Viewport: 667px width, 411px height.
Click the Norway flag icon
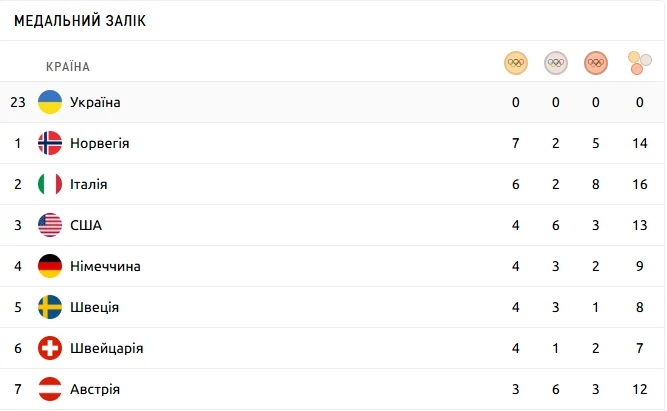[x=50, y=143]
